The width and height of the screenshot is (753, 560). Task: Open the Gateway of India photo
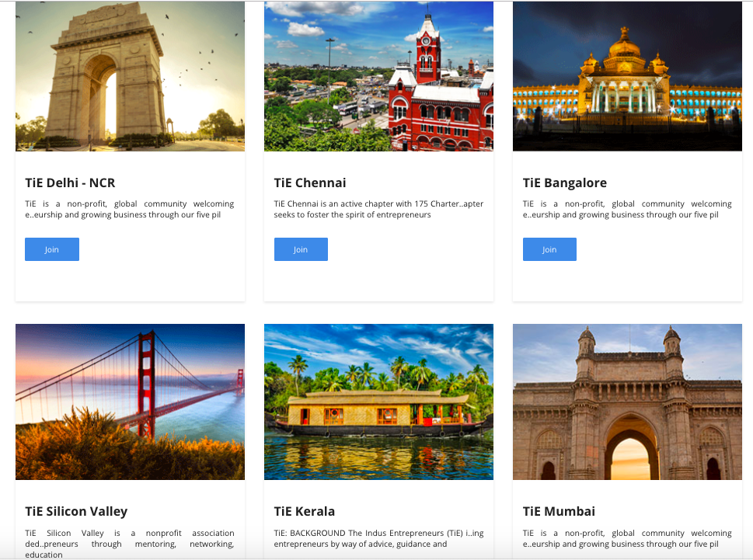point(627,402)
